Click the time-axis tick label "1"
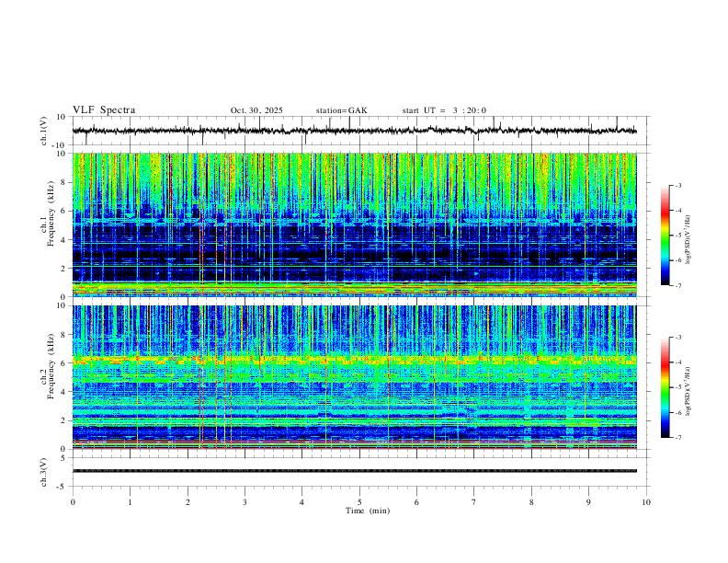This screenshot has width=728, height=563. pos(130,502)
